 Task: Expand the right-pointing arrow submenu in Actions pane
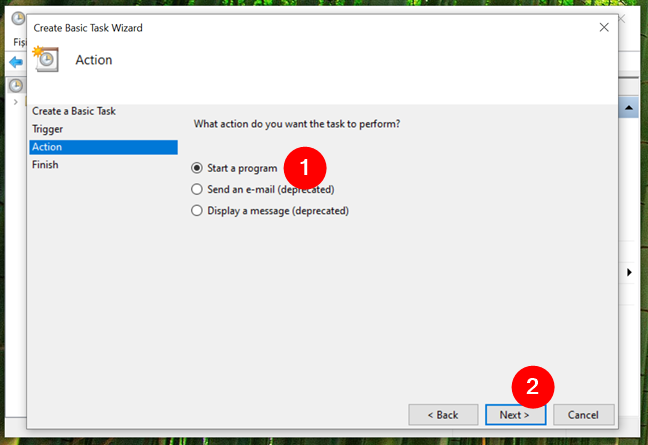629,272
